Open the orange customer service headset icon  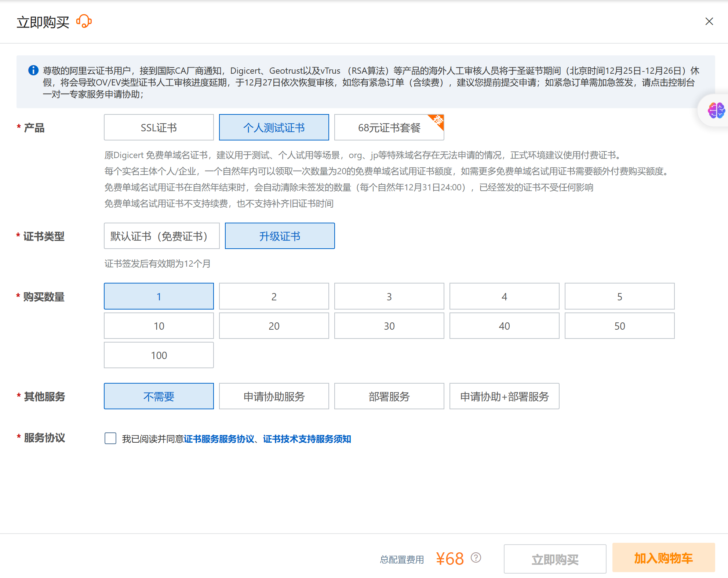coord(84,22)
